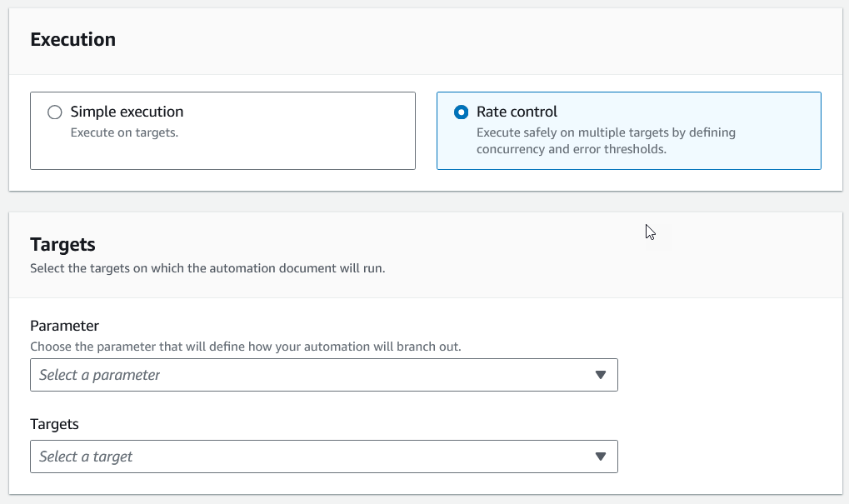The height and width of the screenshot is (504, 849).
Task: Click the Targets field label above dropdown
Action: coord(54,424)
